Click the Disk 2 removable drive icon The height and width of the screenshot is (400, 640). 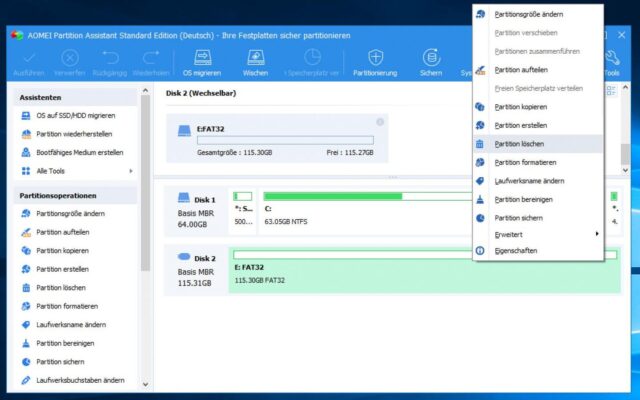[x=184, y=257]
